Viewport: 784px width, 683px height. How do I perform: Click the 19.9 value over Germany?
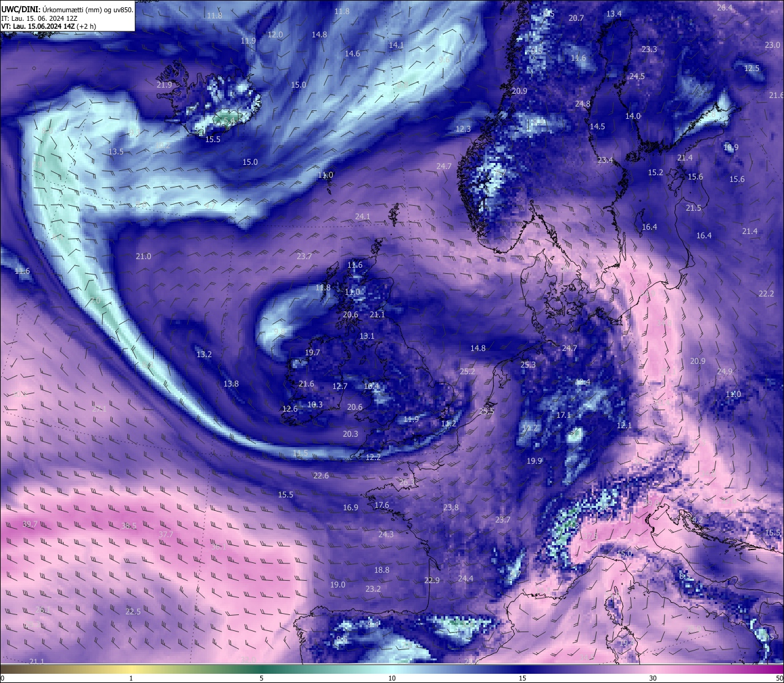click(534, 461)
